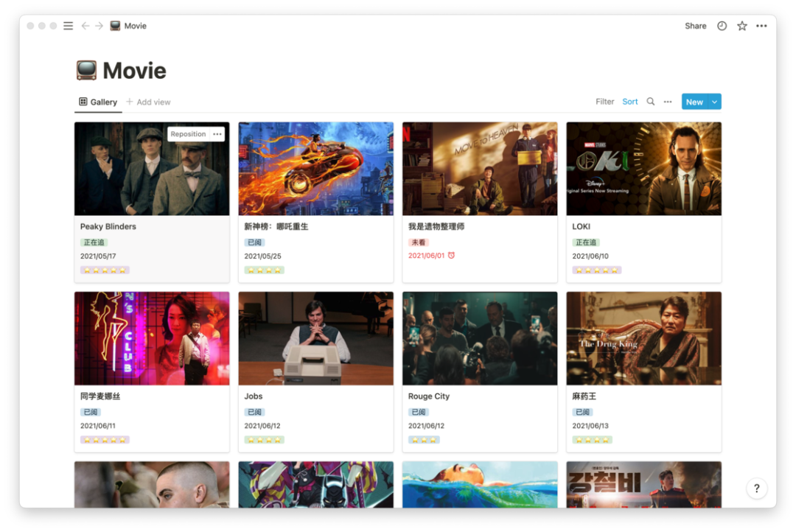Open the LOKI cover image

pyautogui.click(x=643, y=169)
